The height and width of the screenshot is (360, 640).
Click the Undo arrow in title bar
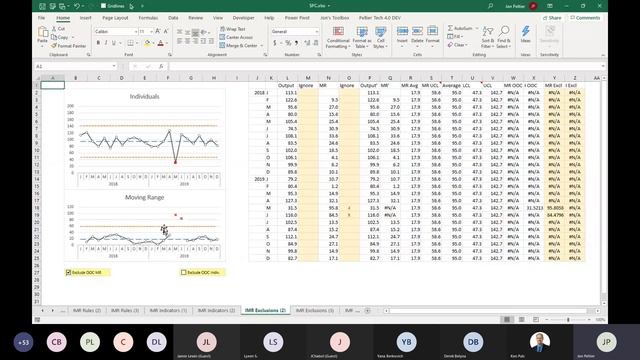[77, 6]
